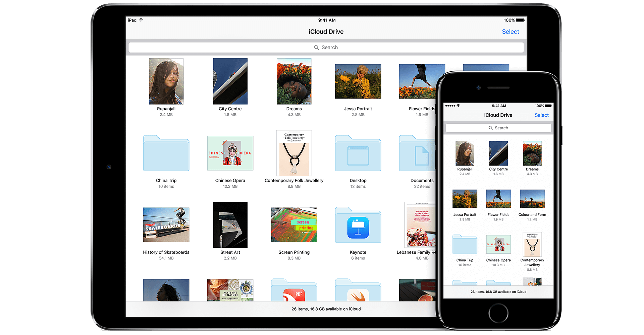
Task: Open the PDF app folder on iPad
Action: [x=294, y=290]
